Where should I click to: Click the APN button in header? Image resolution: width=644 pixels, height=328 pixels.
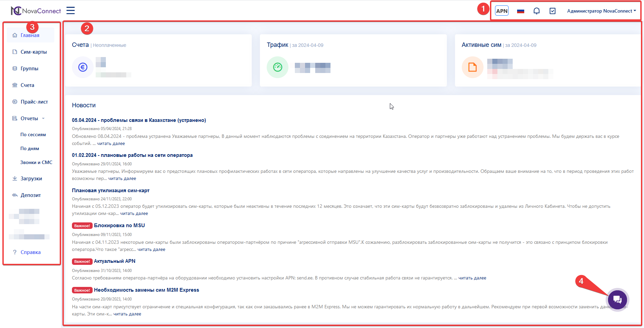[501, 11]
